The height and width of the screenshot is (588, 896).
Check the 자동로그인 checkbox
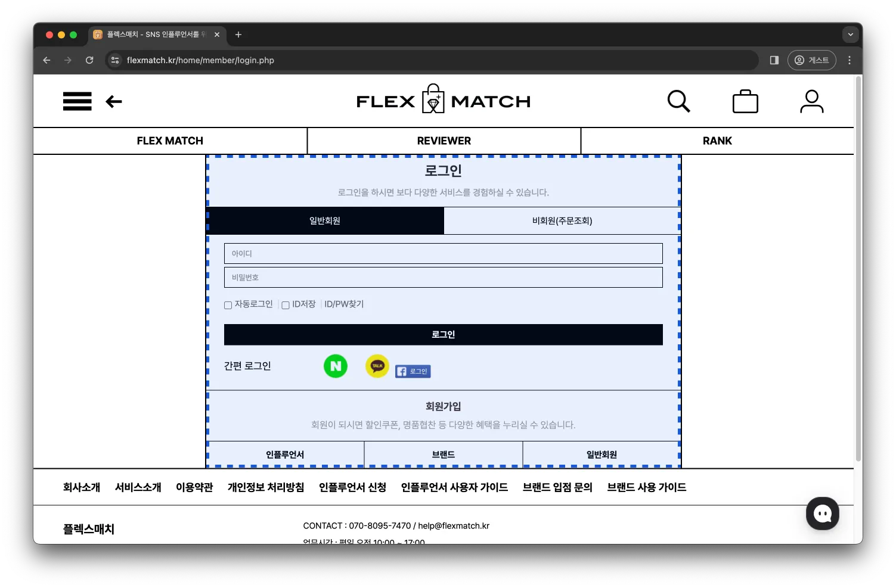pos(228,305)
